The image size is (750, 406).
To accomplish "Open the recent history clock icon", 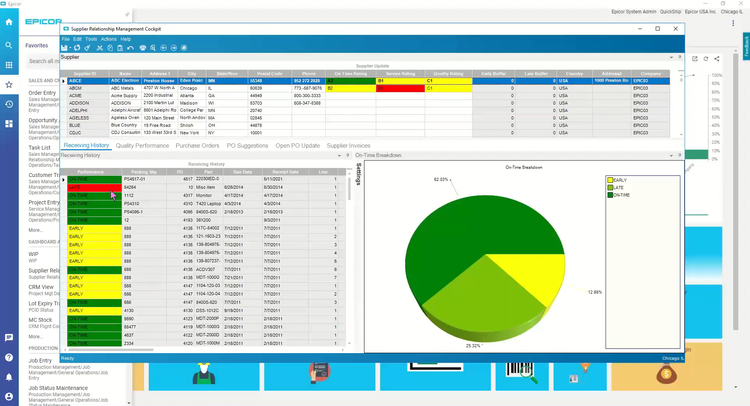I will [9, 103].
